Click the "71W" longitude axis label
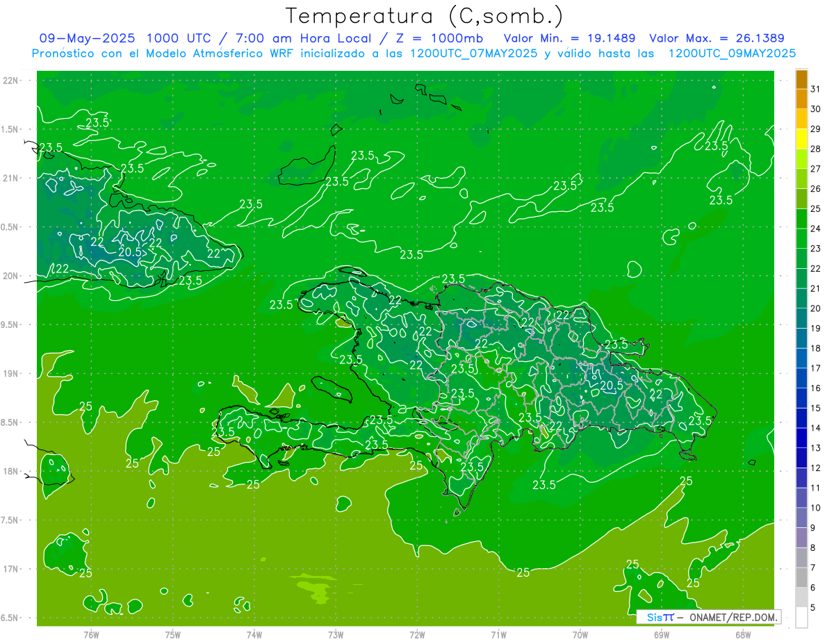Image resolution: width=834 pixels, height=644 pixels. tap(498, 634)
